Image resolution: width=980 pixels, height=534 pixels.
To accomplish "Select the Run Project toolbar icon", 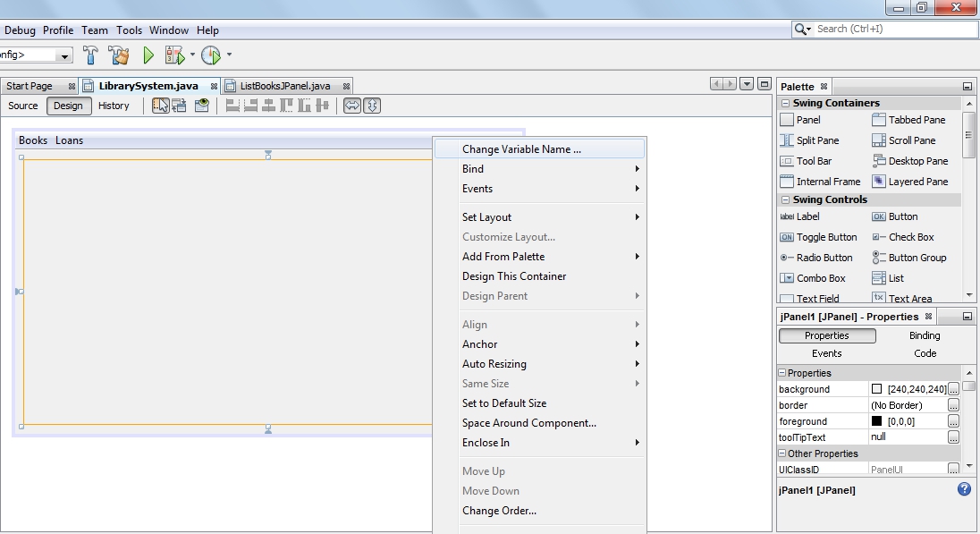I will [147, 54].
